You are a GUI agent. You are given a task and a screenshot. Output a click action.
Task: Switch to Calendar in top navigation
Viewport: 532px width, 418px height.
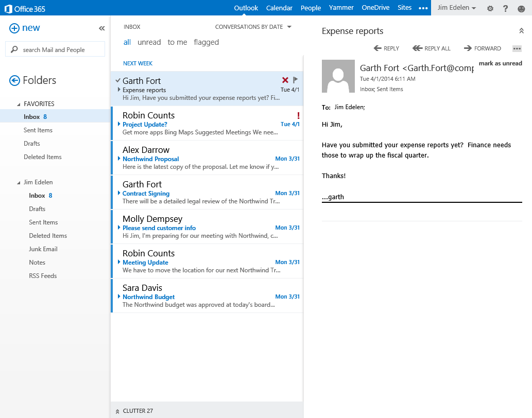[x=279, y=8]
